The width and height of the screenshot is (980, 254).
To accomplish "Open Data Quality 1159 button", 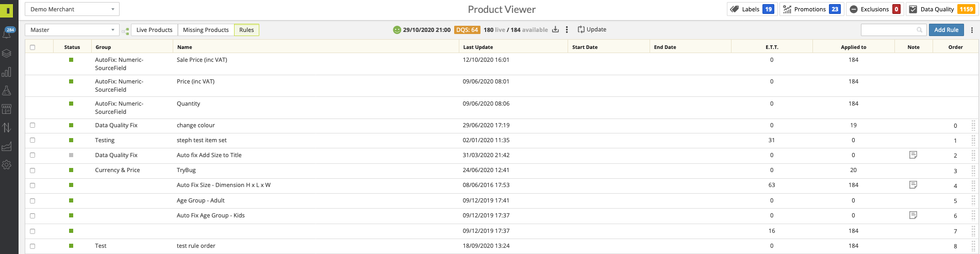I will coord(941,9).
